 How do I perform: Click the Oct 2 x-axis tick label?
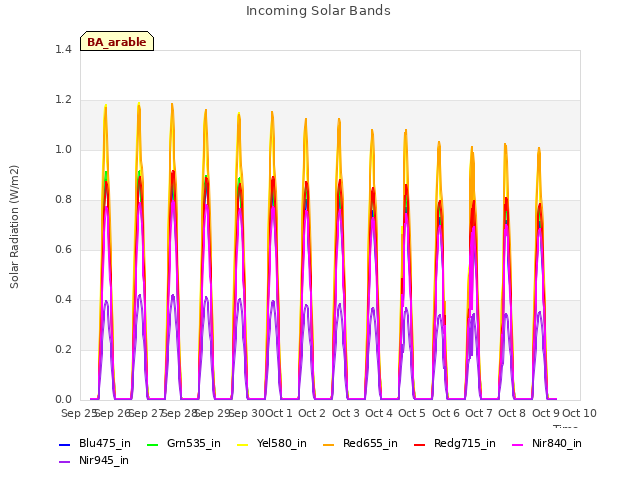click(312, 413)
